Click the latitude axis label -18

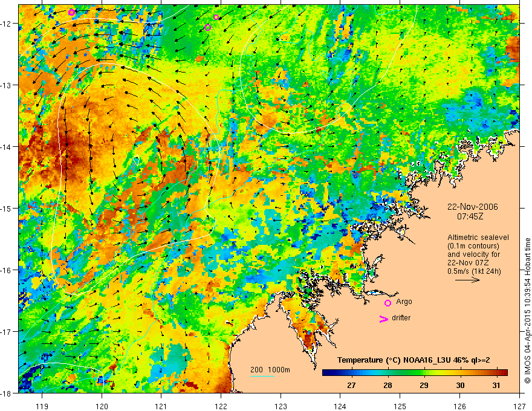click(x=6, y=393)
